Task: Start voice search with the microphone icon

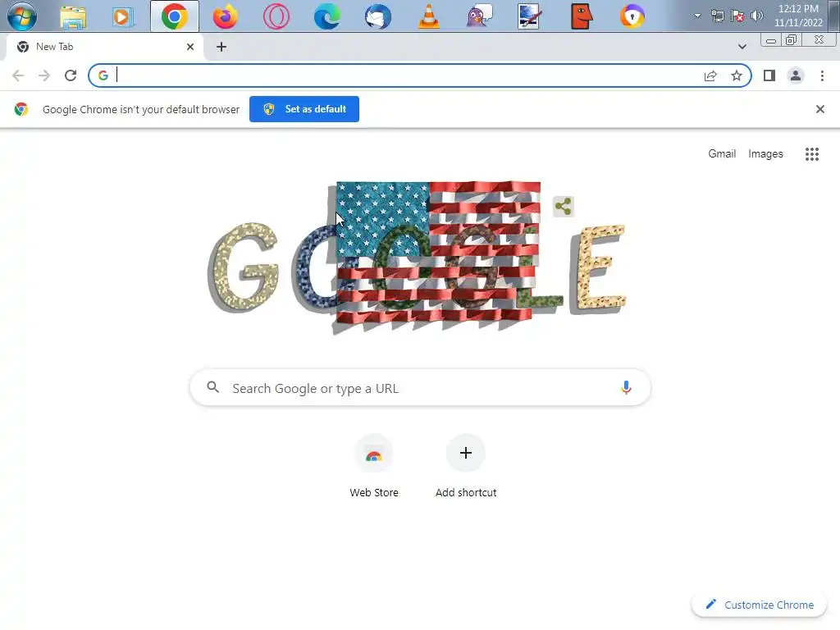Action: (x=626, y=387)
